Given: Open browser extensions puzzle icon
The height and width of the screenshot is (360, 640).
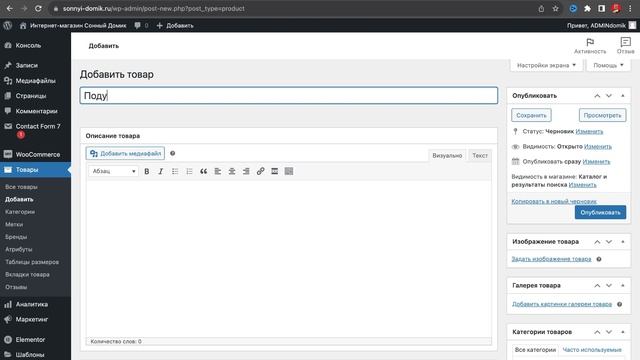Looking at the screenshot, I should coord(587,9).
